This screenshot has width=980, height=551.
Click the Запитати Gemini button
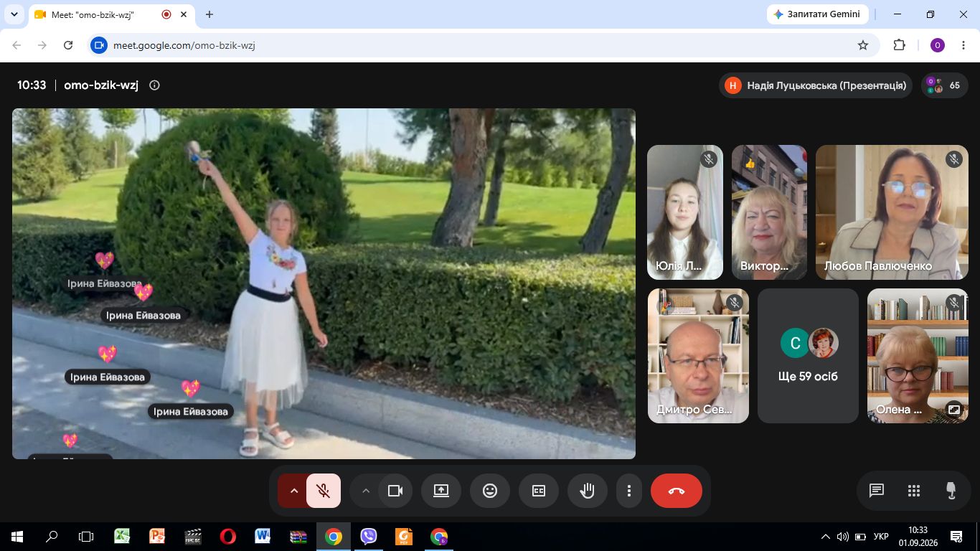(818, 14)
